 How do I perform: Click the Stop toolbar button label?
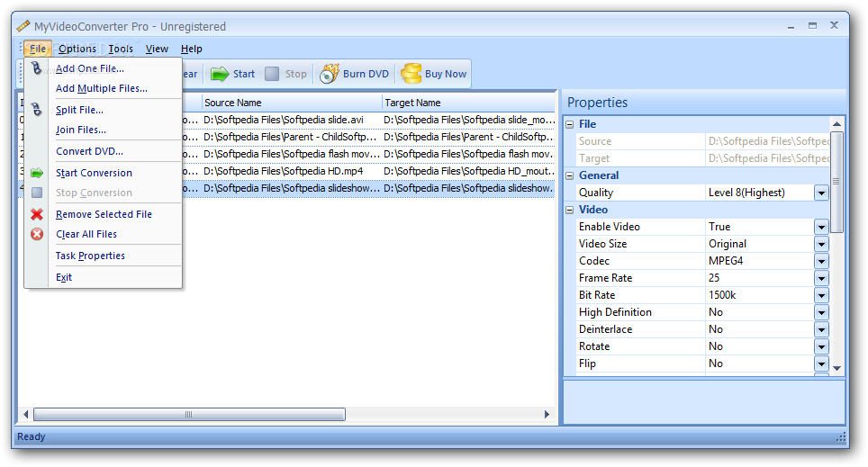[295, 74]
